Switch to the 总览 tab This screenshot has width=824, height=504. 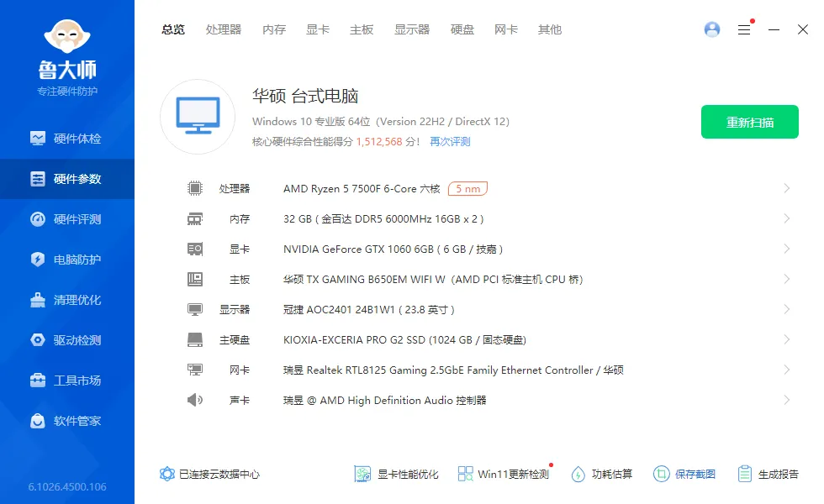pyautogui.click(x=173, y=30)
